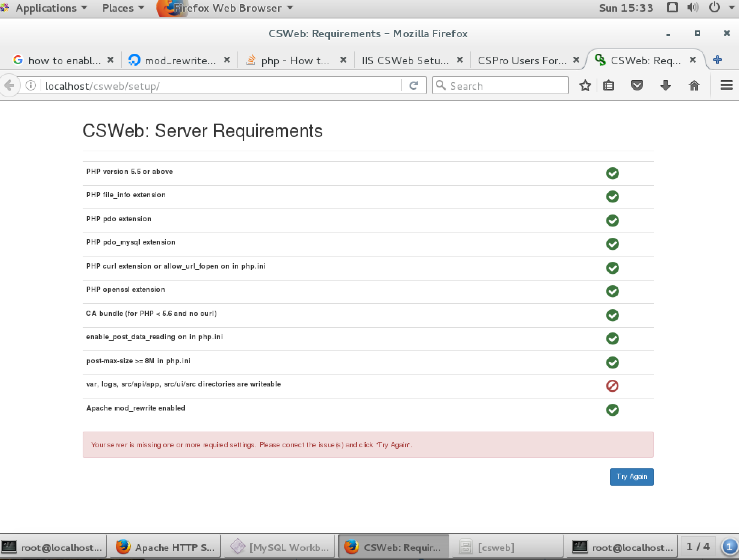Image resolution: width=739 pixels, height=560 pixels.
Task: Close the IIS CSWeb Setup tab
Action: click(459, 60)
